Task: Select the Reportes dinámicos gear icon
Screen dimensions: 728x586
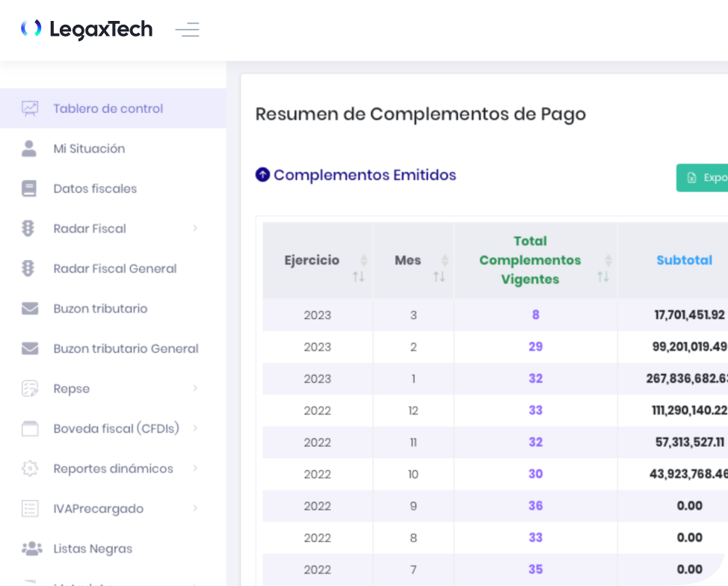Action: tap(30, 469)
